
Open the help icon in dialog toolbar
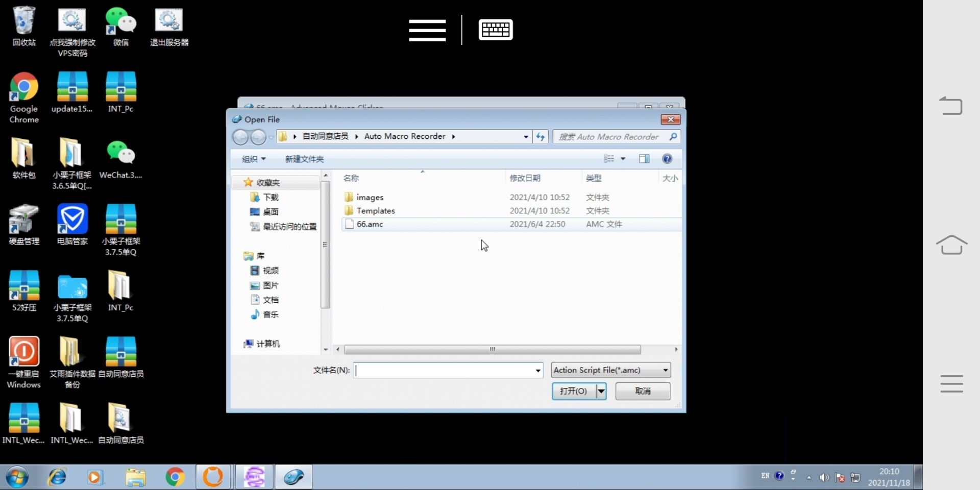click(x=667, y=159)
